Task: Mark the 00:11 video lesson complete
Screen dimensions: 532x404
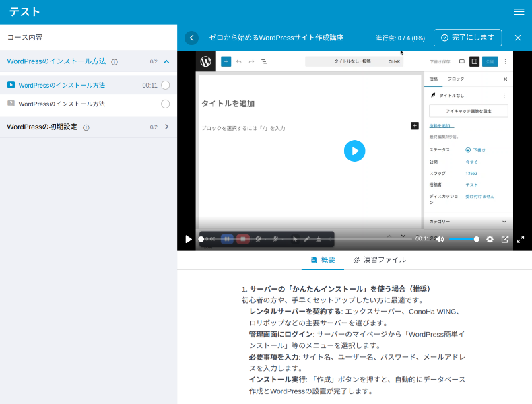Action: point(165,85)
